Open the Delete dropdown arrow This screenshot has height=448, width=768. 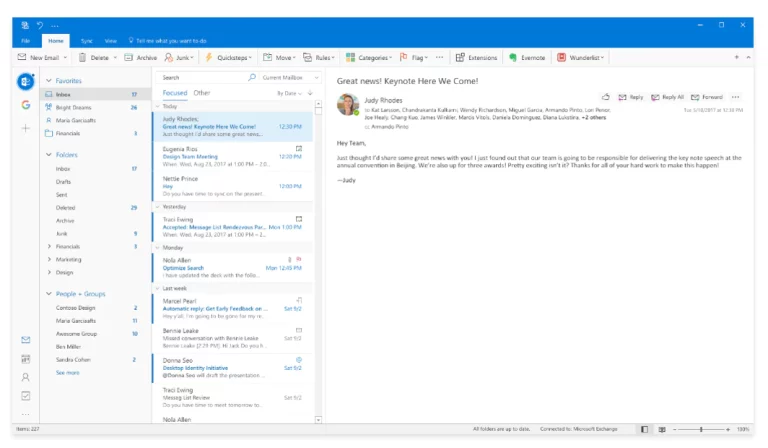coord(115,58)
